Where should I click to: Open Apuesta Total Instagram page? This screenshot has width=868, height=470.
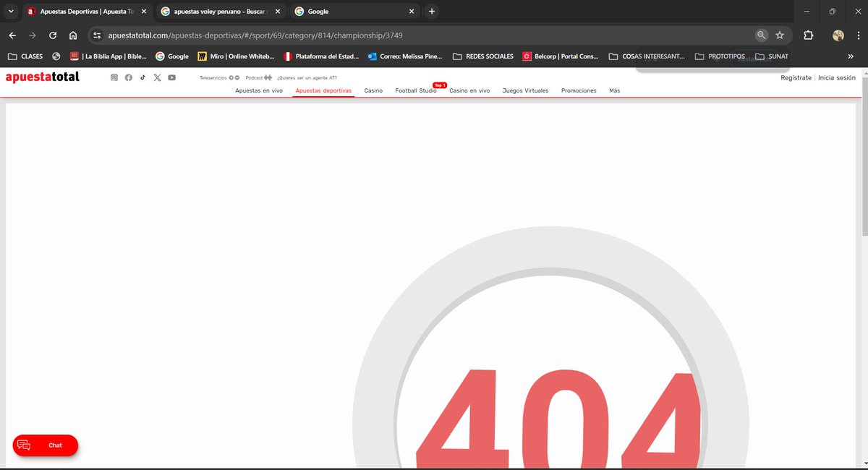pyautogui.click(x=114, y=77)
